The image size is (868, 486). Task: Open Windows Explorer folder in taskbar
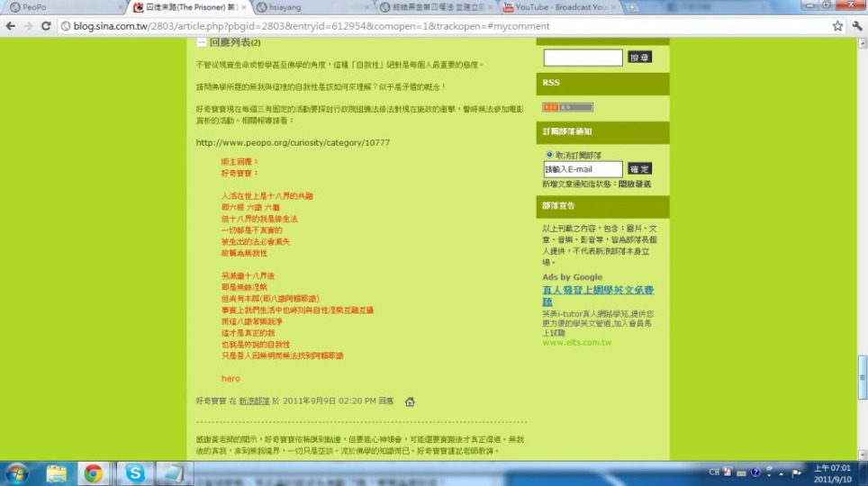point(56,472)
